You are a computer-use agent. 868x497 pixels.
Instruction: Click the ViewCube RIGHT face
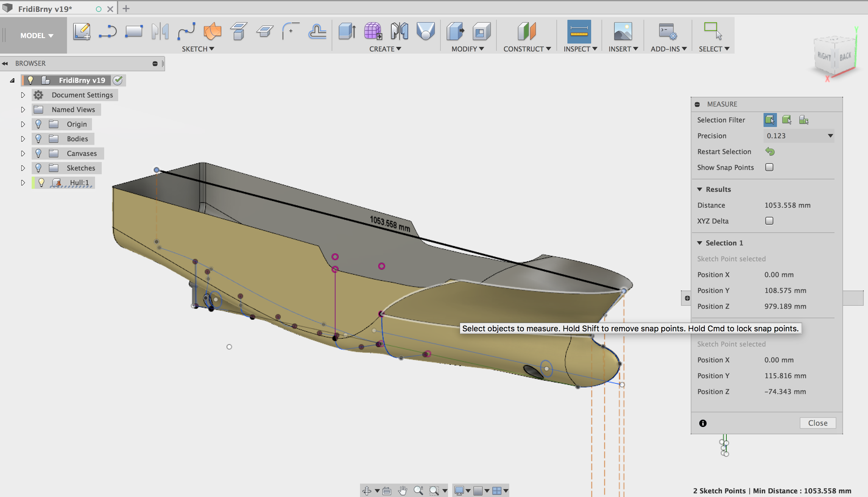[x=824, y=56]
